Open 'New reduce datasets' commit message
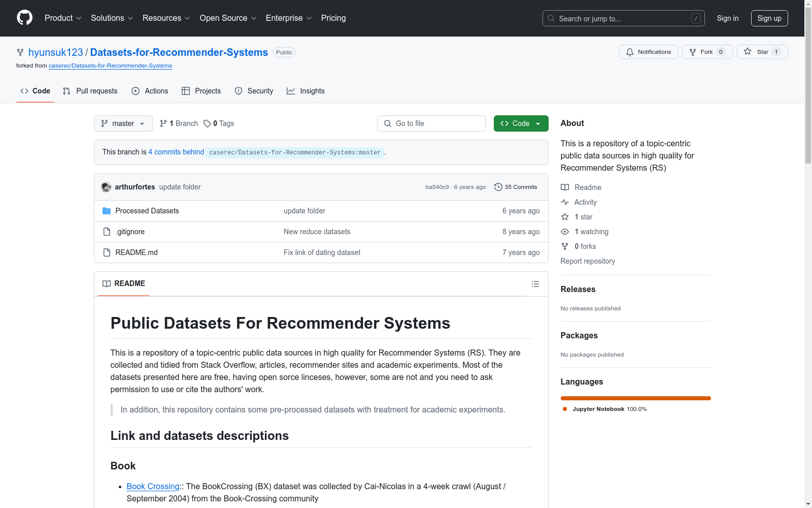812x508 pixels. click(317, 232)
